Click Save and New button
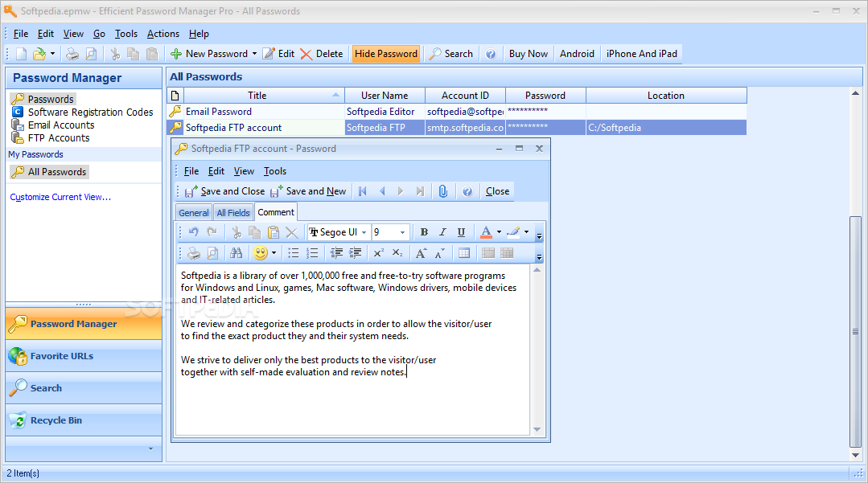 pos(308,191)
